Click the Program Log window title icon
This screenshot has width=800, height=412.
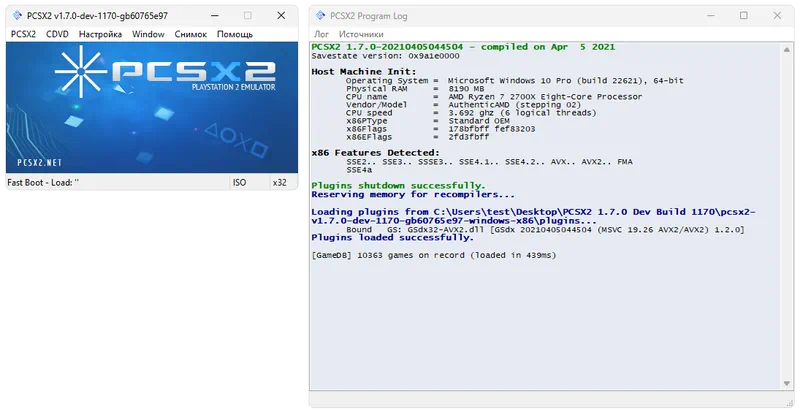click(x=320, y=15)
